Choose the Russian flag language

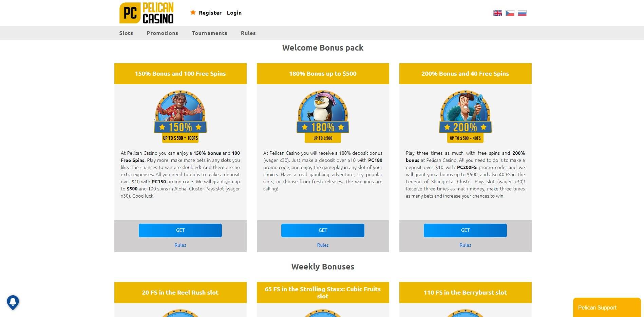pyautogui.click(x=522, y=13)
